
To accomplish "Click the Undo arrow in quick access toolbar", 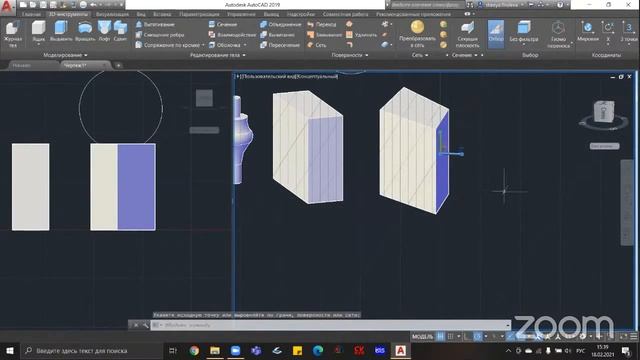I will click(x=93, y=5).
